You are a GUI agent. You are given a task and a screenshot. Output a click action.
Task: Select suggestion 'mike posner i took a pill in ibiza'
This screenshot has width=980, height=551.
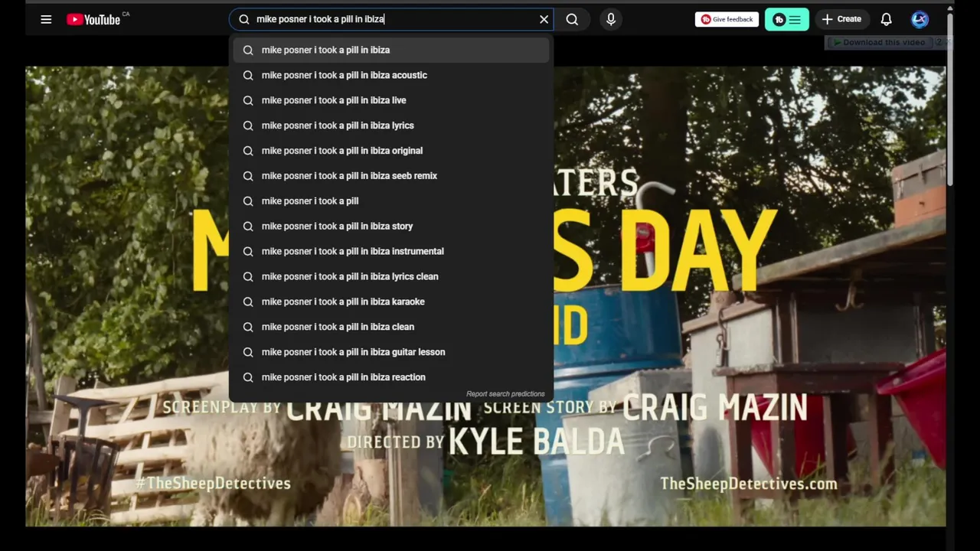391,50
